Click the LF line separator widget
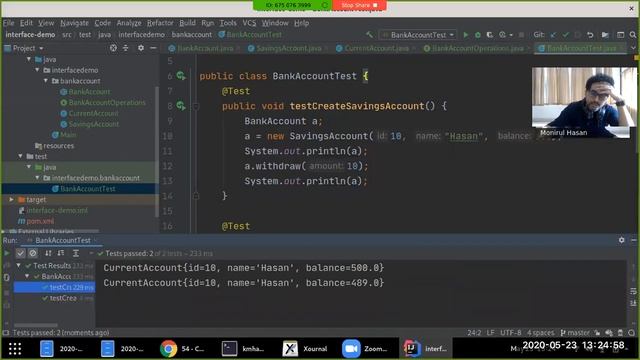This screenshot has height=360, width=640. coord(490,333)
